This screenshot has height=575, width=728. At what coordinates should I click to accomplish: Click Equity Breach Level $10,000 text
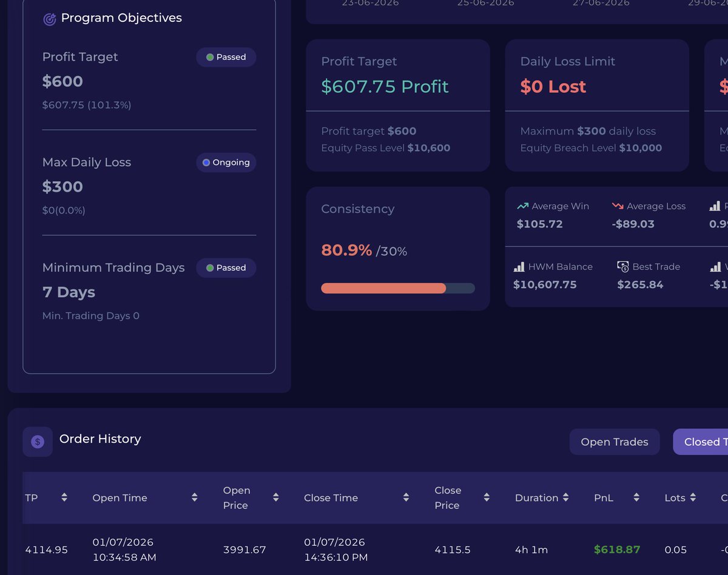(x=591, y=148)
